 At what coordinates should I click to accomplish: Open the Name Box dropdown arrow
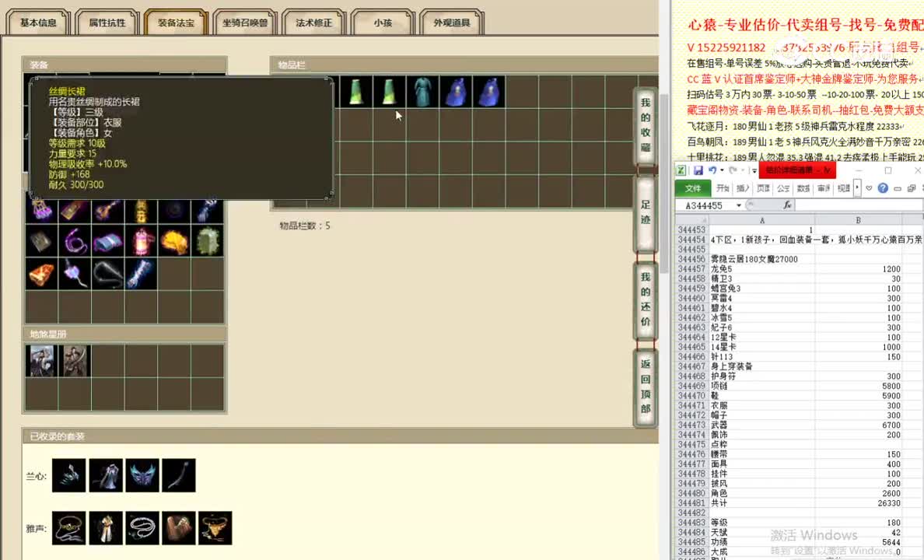tap(738, 205)
